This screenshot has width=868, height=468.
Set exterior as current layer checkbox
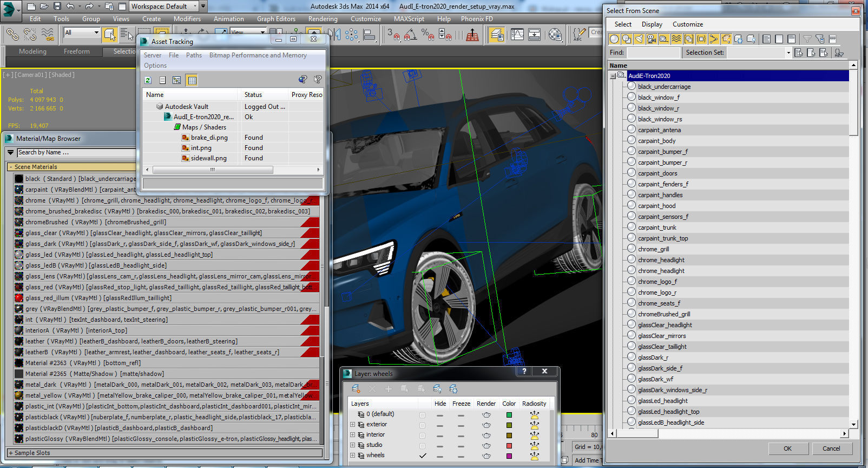coord(422,425)
